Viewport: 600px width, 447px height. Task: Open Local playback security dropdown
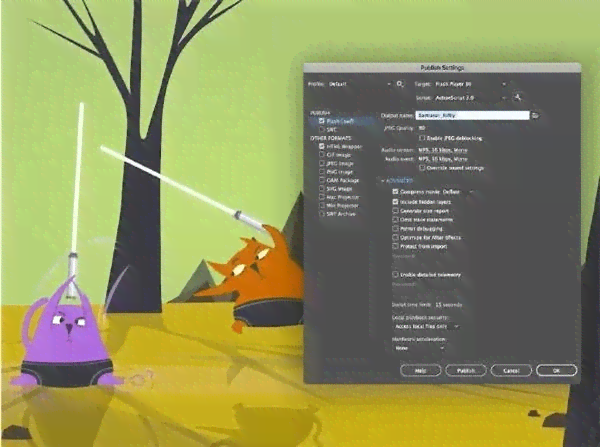tap(426, 326)
